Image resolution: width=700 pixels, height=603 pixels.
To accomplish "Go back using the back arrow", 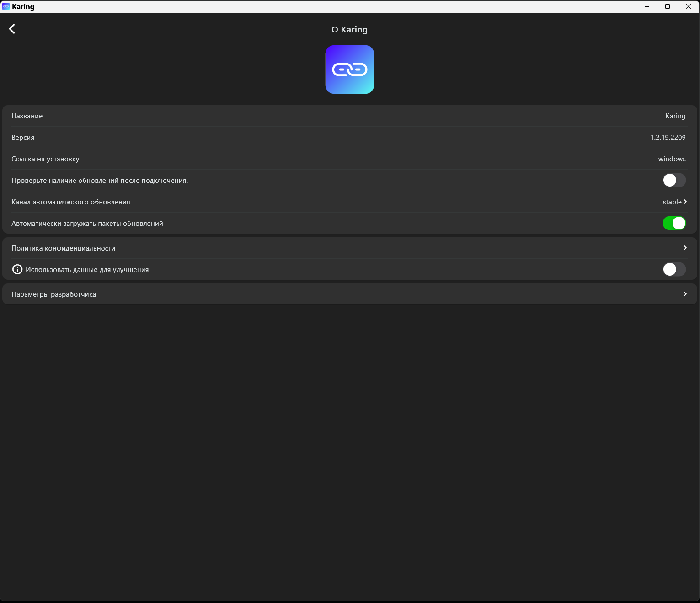I will coord(12,29).
